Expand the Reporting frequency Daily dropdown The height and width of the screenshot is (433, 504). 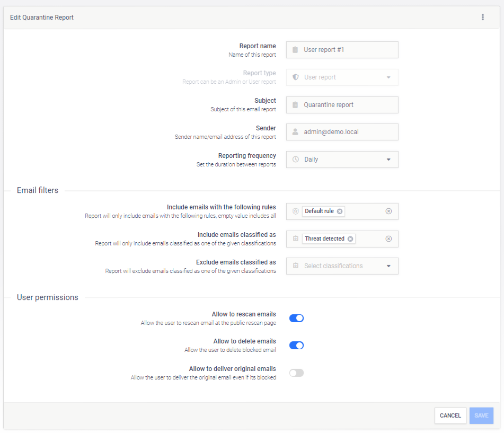pyautogui.click(x=388, y=160)
